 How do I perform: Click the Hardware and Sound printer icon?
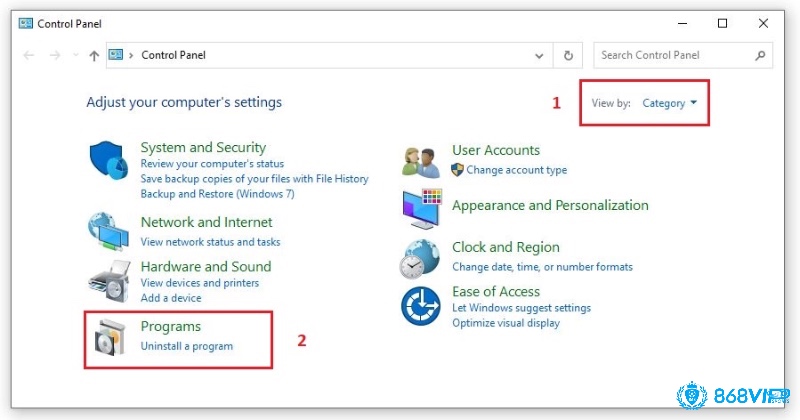point(107,280)
